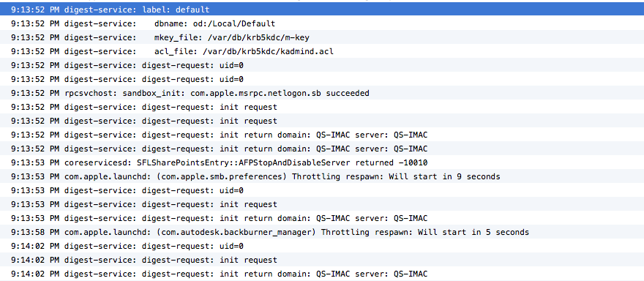Select the first 9:13:52 'init return domain' row
644x281 pixels.
[322, 135]
